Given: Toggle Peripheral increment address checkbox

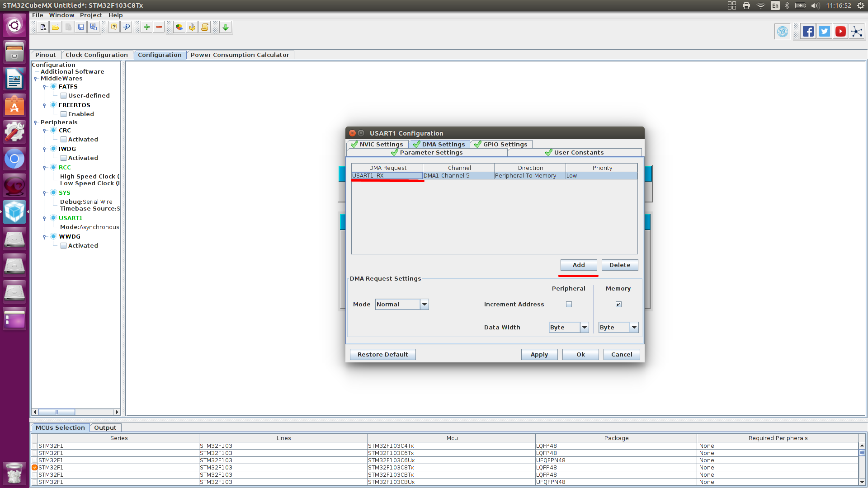Looking at the screenshot, I should [569, 305].
